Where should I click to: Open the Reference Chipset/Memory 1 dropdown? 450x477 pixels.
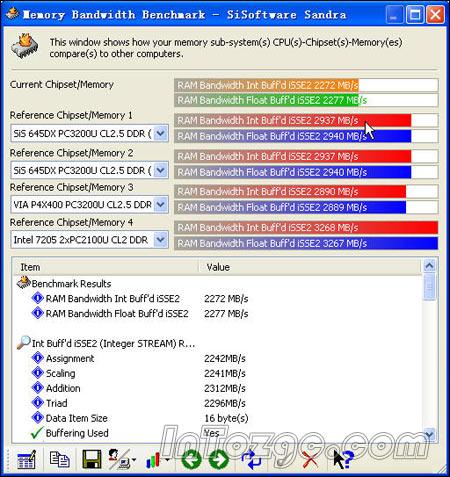[160, 134]
